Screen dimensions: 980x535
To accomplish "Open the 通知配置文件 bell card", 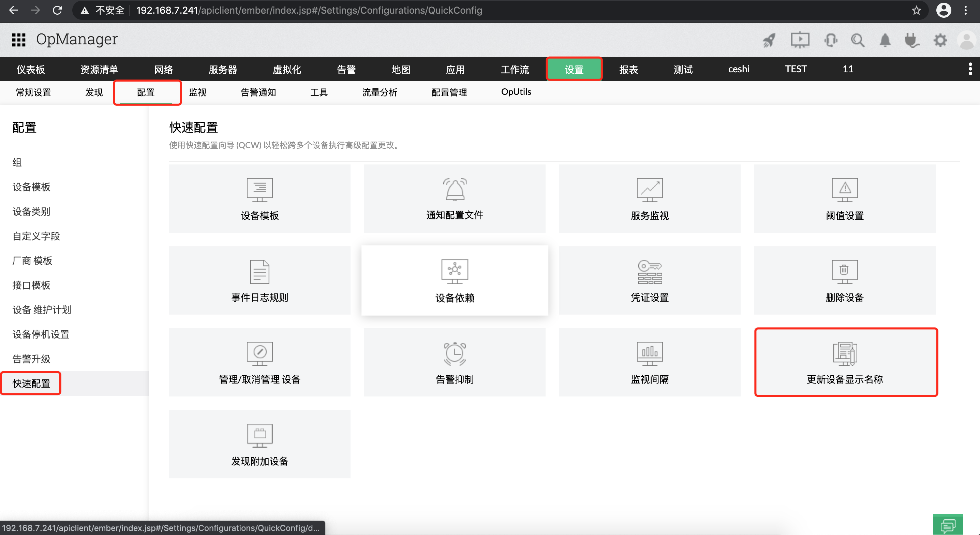I will (455, 198).
